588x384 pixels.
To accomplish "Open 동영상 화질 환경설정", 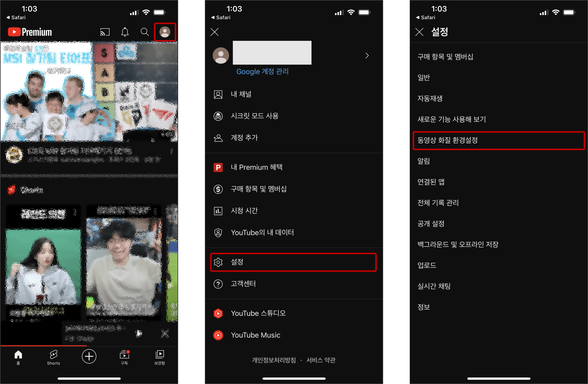I will 499,140.
